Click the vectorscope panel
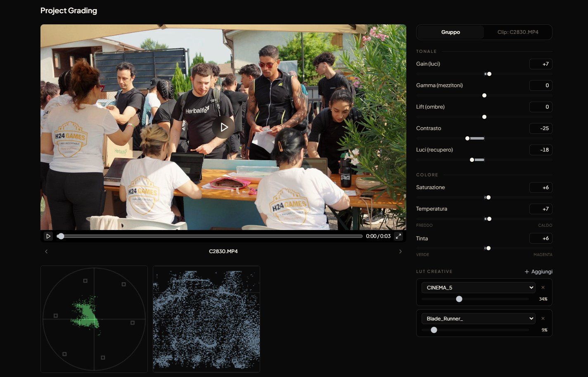 click(94, 319)
